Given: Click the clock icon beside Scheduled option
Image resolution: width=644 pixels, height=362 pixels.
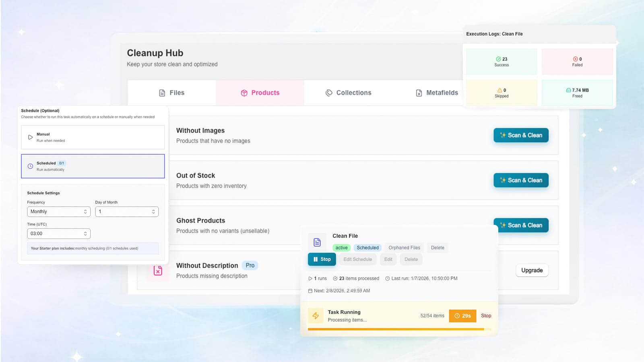Looking at the screenshot, I should tap(30, 166).
